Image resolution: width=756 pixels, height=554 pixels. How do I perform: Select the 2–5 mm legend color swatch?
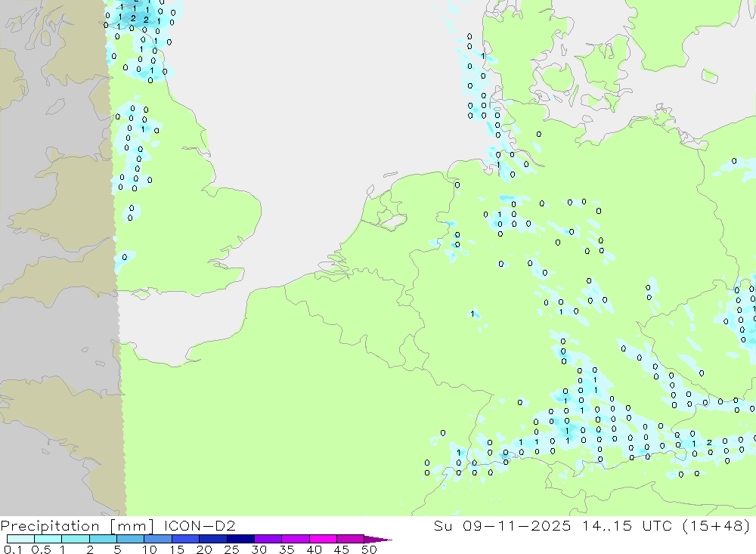[103, 539]
